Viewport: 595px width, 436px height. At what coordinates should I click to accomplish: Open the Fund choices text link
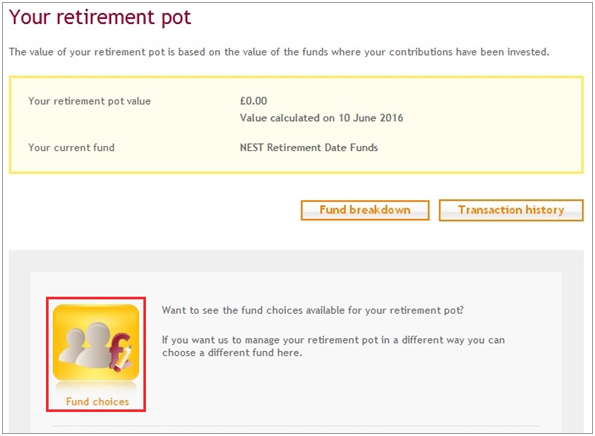coord(98,401)
